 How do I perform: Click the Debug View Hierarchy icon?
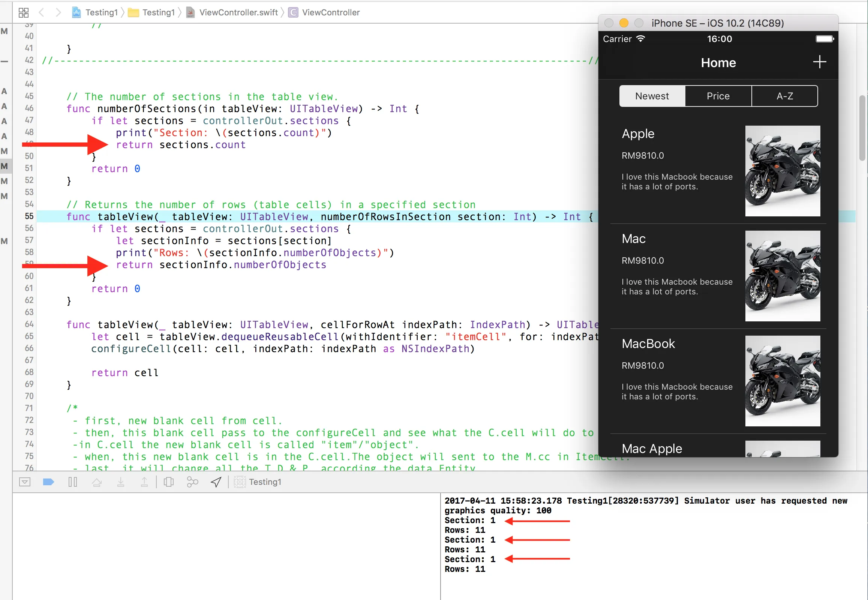169,482
